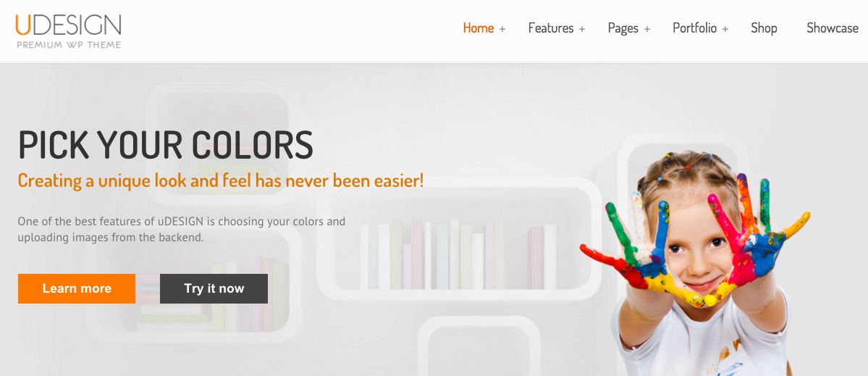The height and width of the screenshot is (376, 868).
Task: Click the plus icon beside Portfolio
Action: pyautogui.click(x=725, y=30)
